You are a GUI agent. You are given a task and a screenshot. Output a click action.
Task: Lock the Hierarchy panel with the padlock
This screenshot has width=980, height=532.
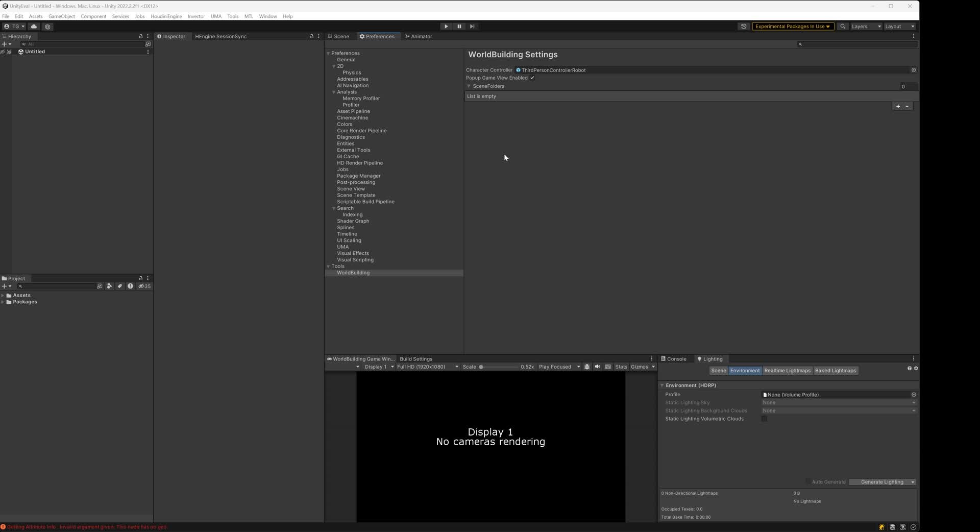pyautogui.click(x=140, y=36)
